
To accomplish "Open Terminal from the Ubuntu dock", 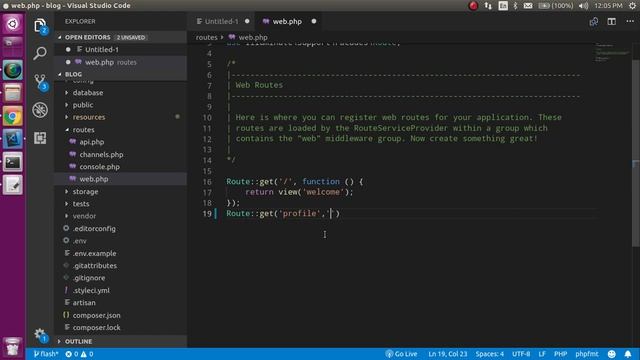I will click(13, 162).
